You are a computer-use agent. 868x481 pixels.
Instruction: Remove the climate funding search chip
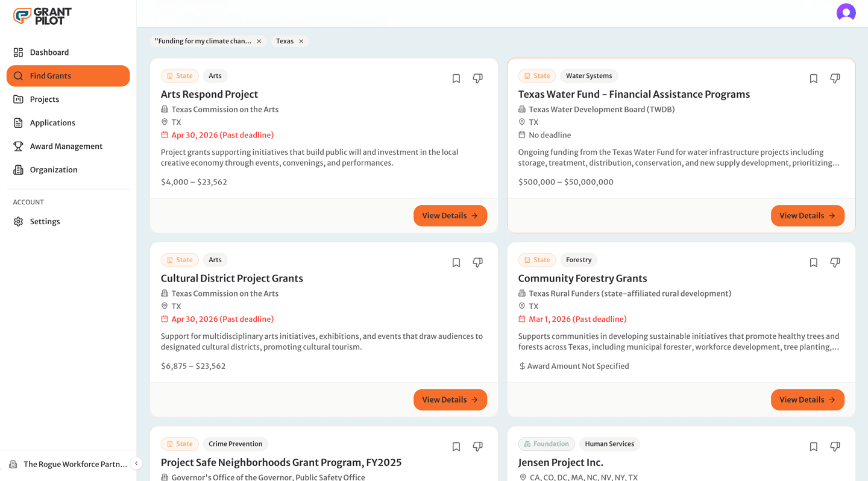click(x=259, y=42)
